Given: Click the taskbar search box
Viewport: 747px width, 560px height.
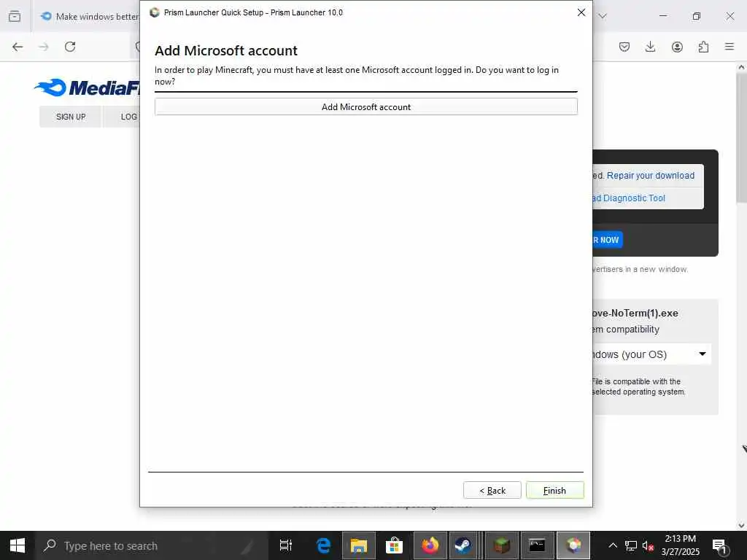Looking at the screenshot, I should point(152,545).
